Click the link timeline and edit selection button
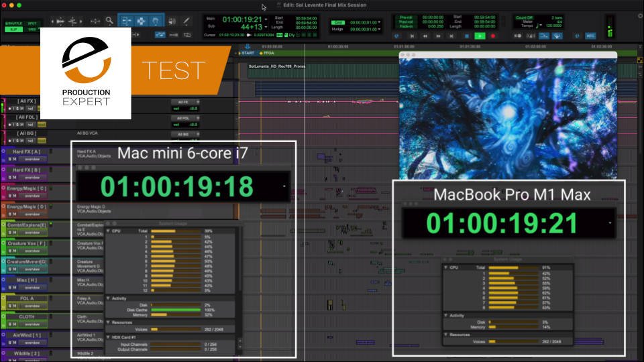644x362 pixels. tap(160, 35)
